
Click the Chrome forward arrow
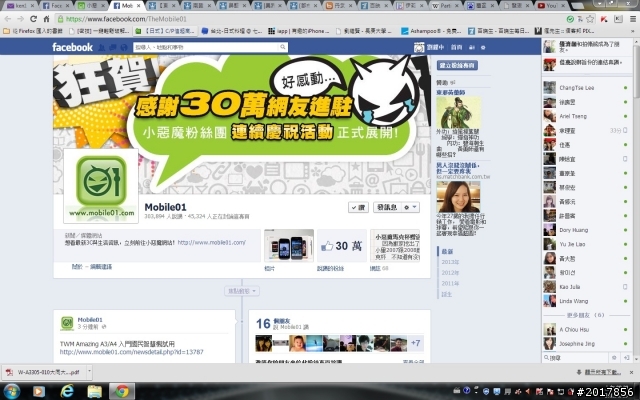tap(20, 19)
